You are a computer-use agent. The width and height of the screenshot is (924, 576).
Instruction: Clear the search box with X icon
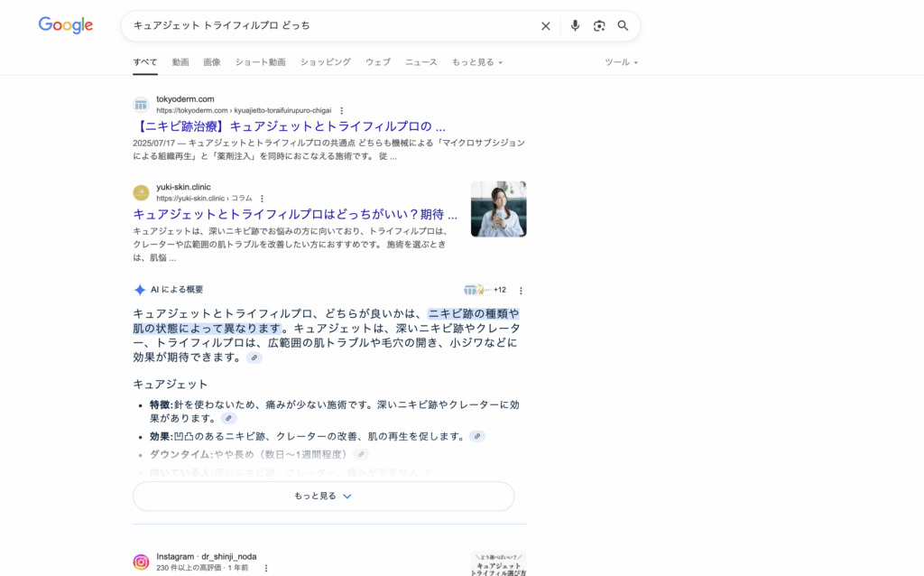click(546, 26)
